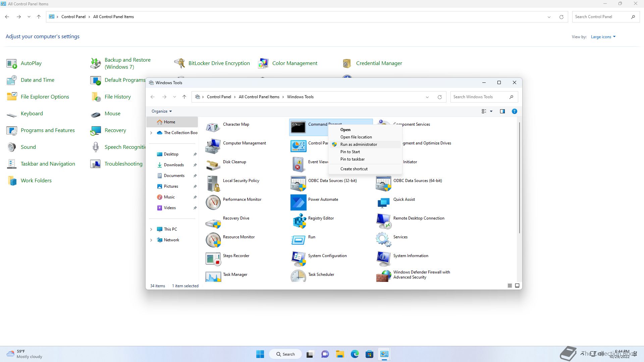644x362 pixels.
Task: Open Character Map tool icon
Action: (213, 127)
